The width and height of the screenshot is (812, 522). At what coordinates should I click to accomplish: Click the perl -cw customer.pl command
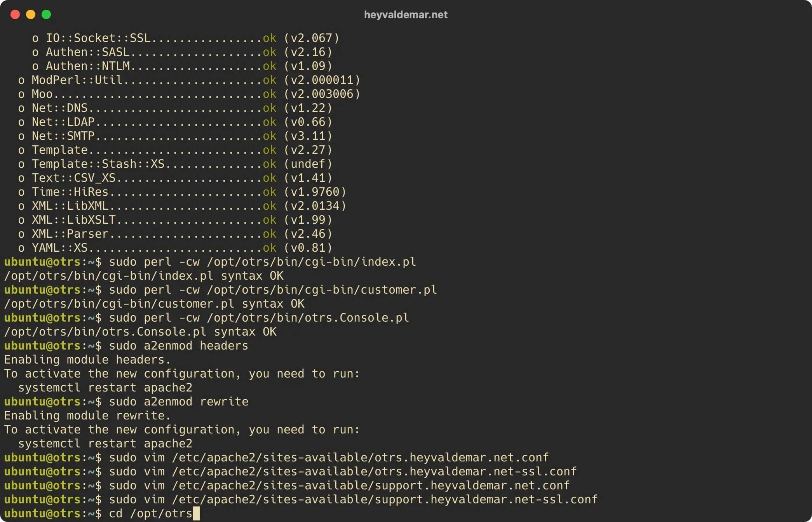click(273, 290)
